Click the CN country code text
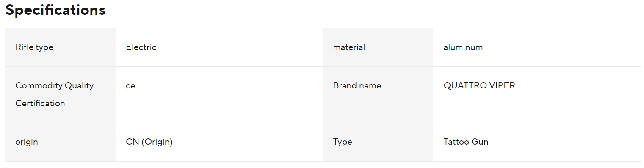 pos(133,142)
